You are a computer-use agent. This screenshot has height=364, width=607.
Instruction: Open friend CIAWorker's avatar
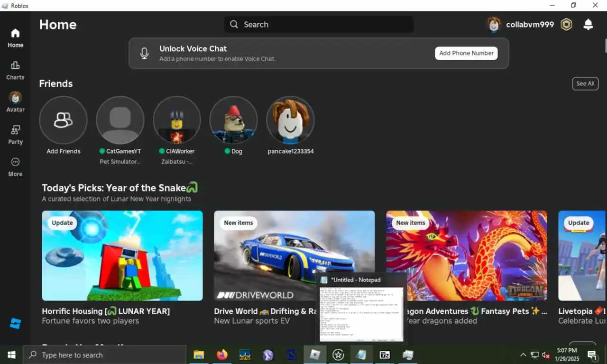pos(177,120)
